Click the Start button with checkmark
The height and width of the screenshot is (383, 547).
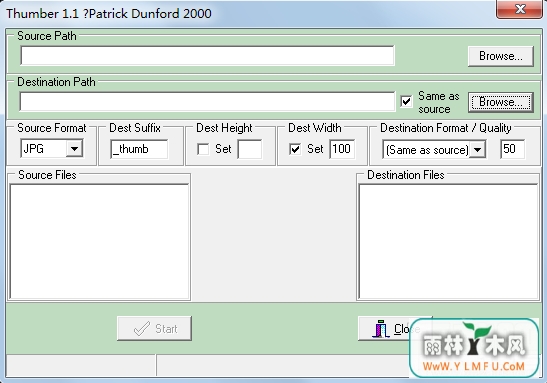tap(154, 329)
